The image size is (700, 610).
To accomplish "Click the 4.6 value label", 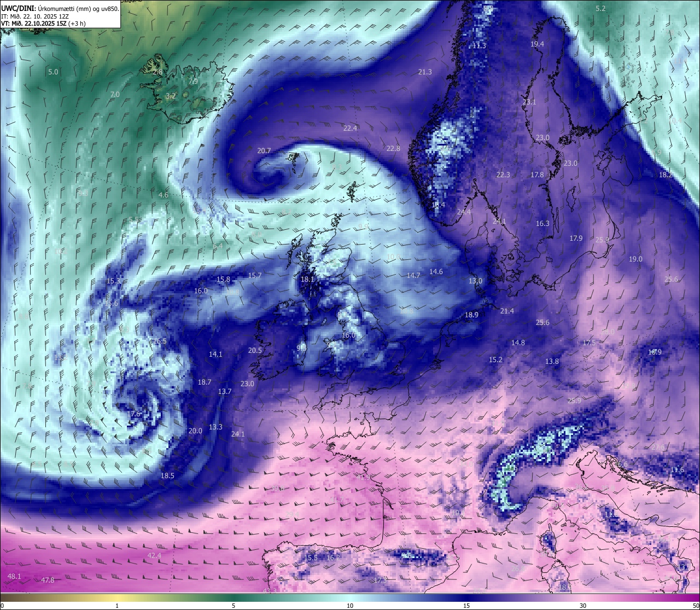I will pos(164,195).
